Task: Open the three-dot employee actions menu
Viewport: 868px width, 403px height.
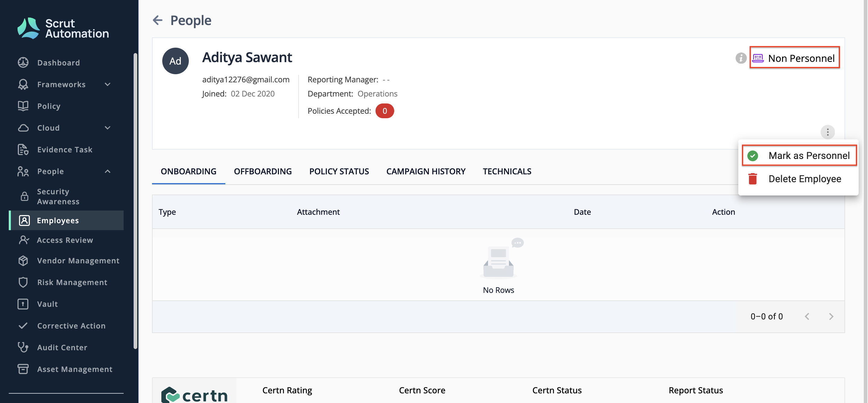Action: (x=828, y=132)
